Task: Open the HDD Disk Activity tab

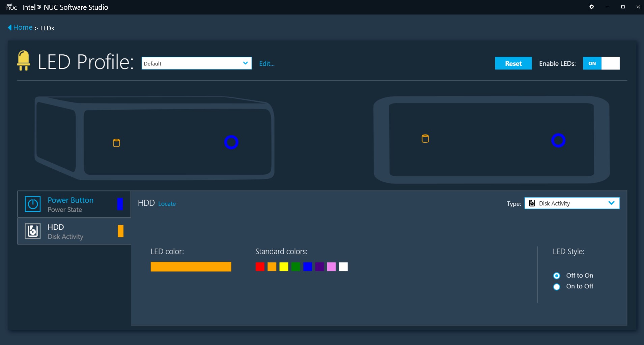Action: 74,231
